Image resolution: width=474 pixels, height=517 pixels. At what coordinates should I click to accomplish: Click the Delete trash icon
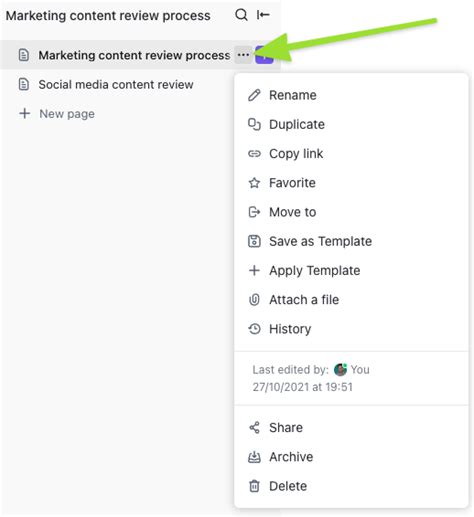[x=254, y=486]
